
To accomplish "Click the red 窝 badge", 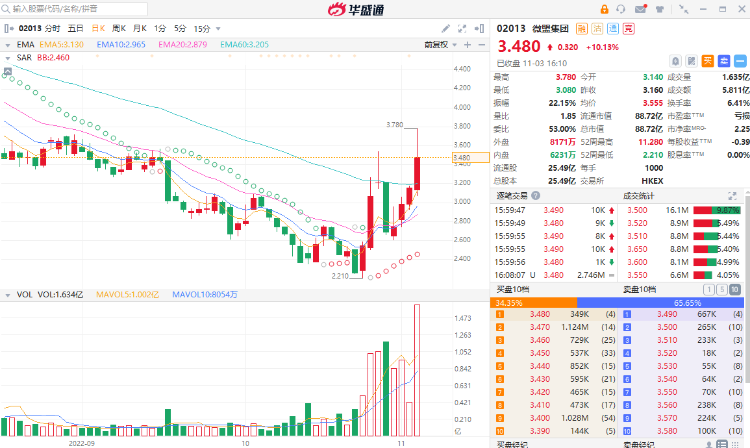I will (629, 29).
